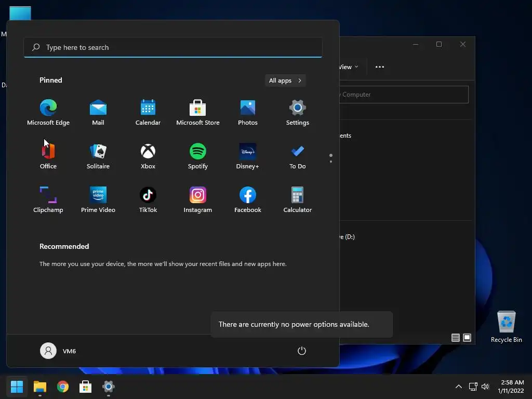532x399 pixels.
Task: Open Microsoft Edge from pinned apps
Action: point(48,113)
